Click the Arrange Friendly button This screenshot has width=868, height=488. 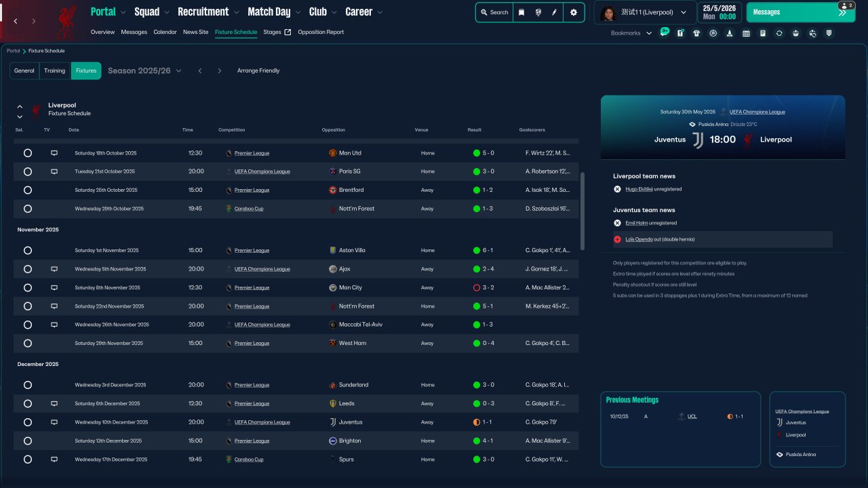(x=258, y=70)
